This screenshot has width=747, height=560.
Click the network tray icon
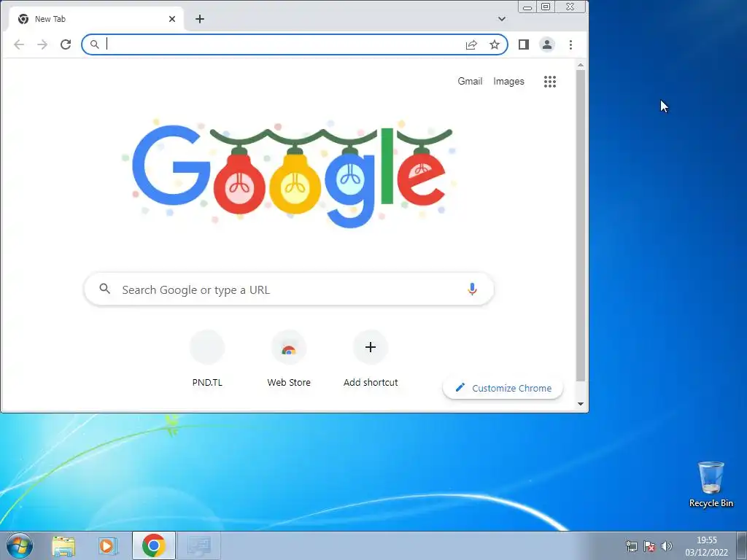point(631,546)
